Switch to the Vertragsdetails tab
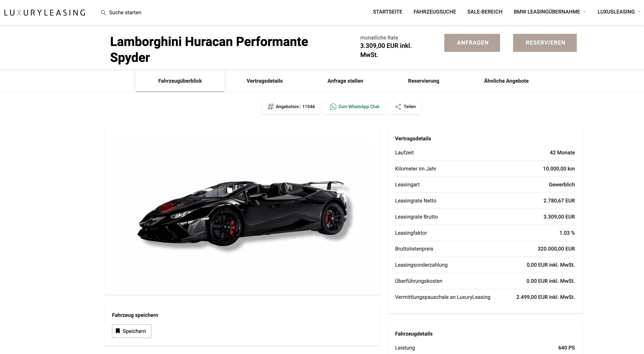 click(265, 81)
